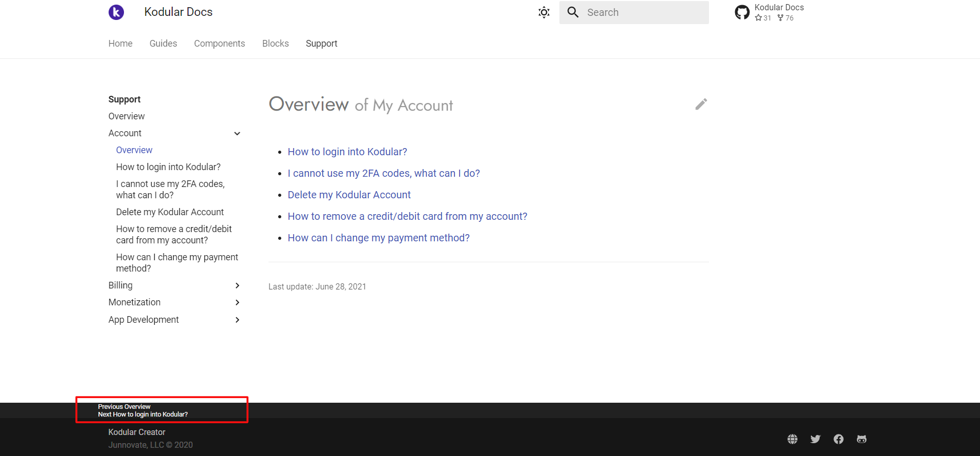Click the search magnifier icon
The image size is (980, 456).
pos(573,12)
